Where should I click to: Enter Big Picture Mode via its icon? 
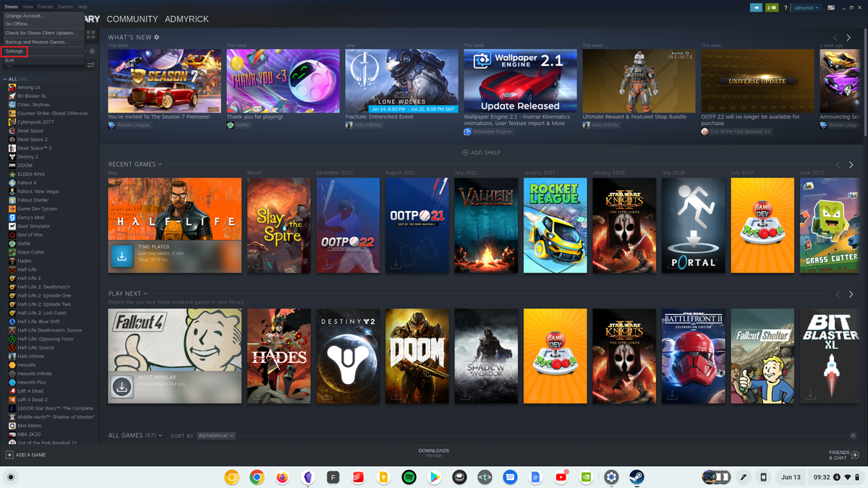pyautogui.click(x=831, y=7)
